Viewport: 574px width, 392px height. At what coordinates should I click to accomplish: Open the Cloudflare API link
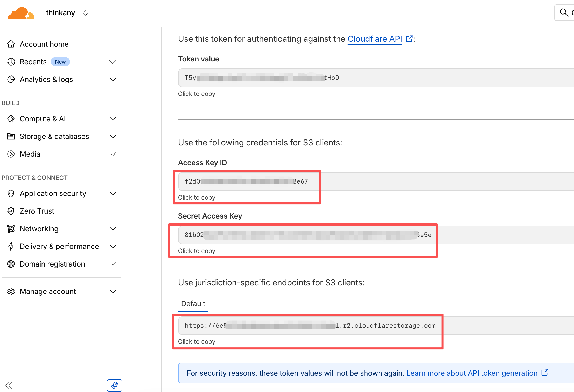(375, 39)
